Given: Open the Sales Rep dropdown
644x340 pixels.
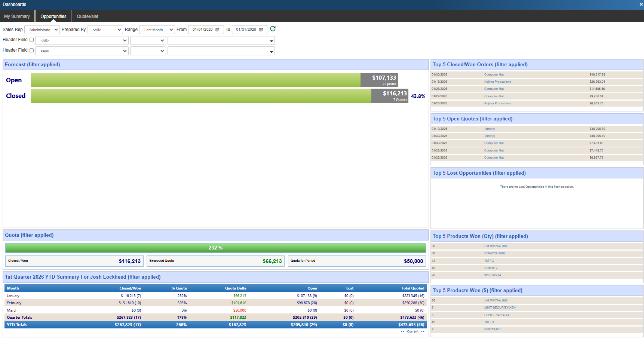Looking at the screenshot, I should coord(42,30).
